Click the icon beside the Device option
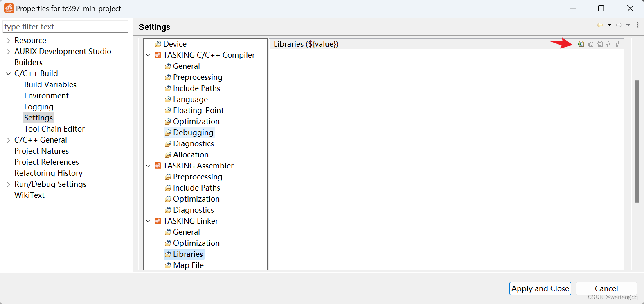 158,44
